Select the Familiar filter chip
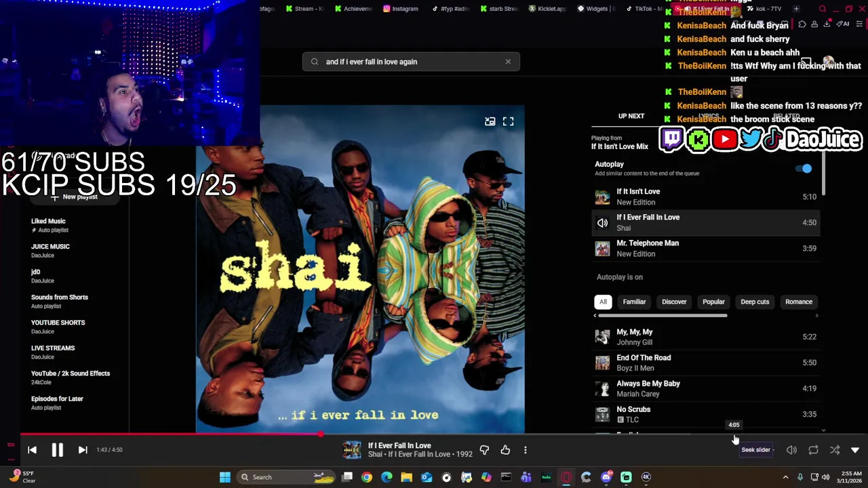This screenshot has height=488, width=868. coord(634,302)
